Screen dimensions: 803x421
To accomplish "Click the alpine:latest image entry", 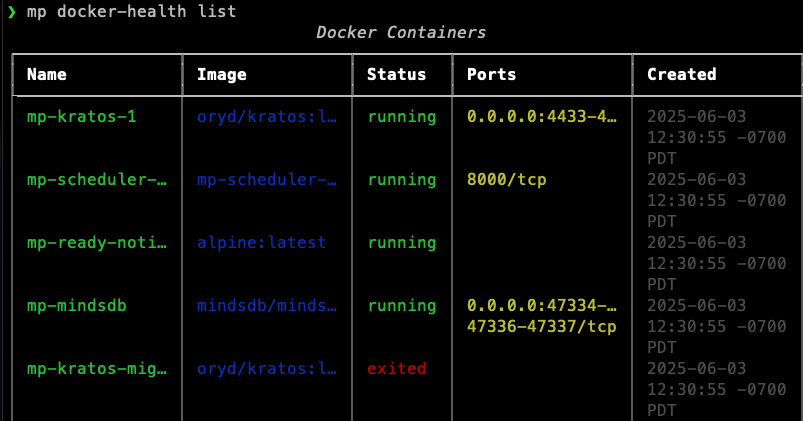I will 261,243.
